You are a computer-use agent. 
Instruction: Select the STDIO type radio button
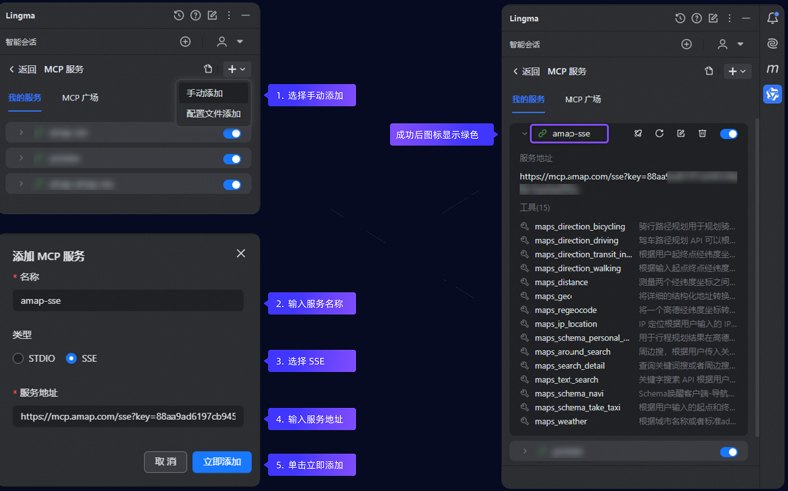click(x=18, y=358)
